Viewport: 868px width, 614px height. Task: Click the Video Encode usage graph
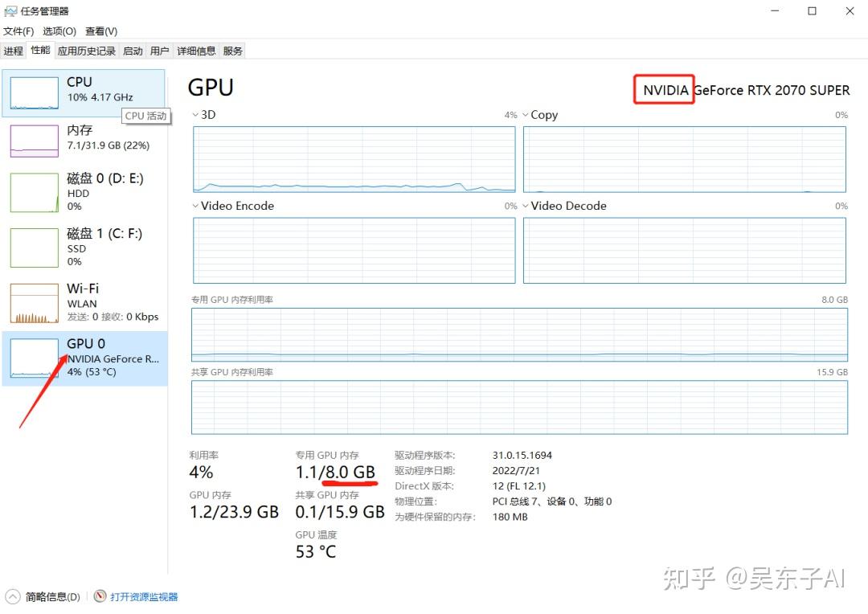(x=354, y=250)
